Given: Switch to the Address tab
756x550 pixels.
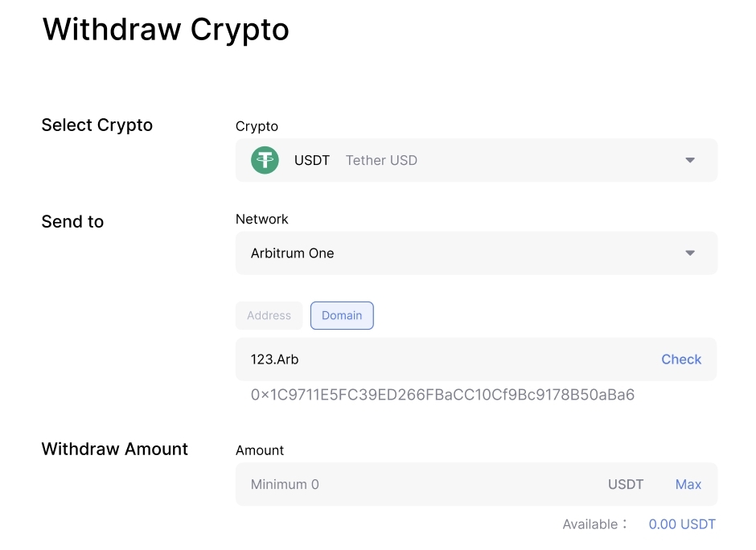Looking at the screenshot, I should (269, 315).
